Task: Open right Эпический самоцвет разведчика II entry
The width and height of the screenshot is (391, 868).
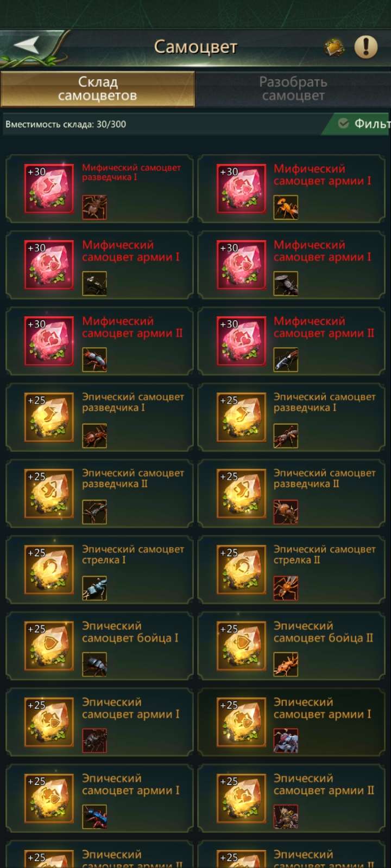Action: (x=291, y=493)
